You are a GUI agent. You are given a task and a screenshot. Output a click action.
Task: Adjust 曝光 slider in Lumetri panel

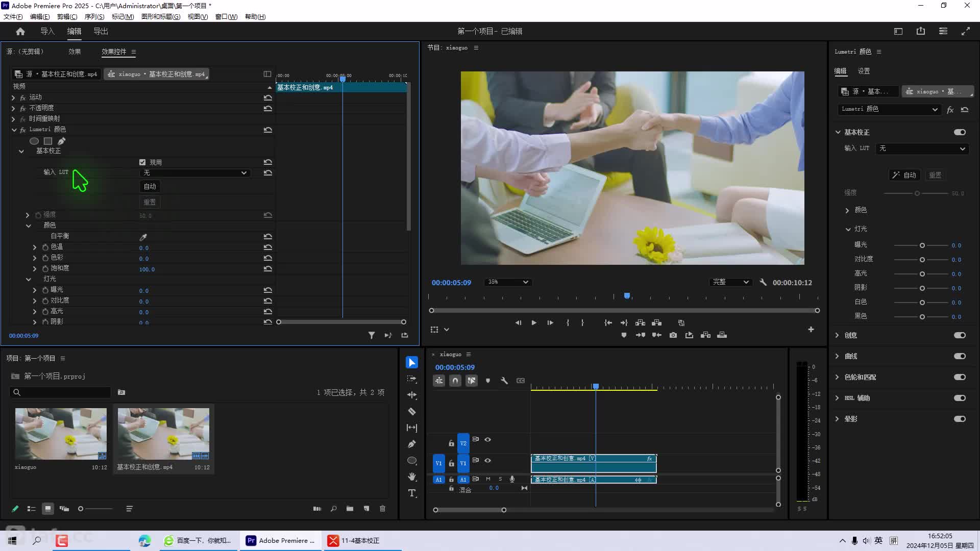(922, 245)
